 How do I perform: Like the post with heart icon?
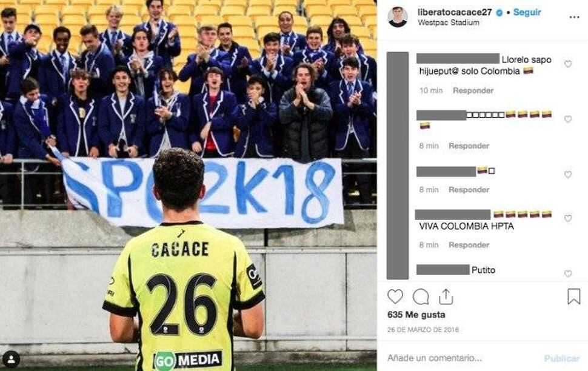395,296
